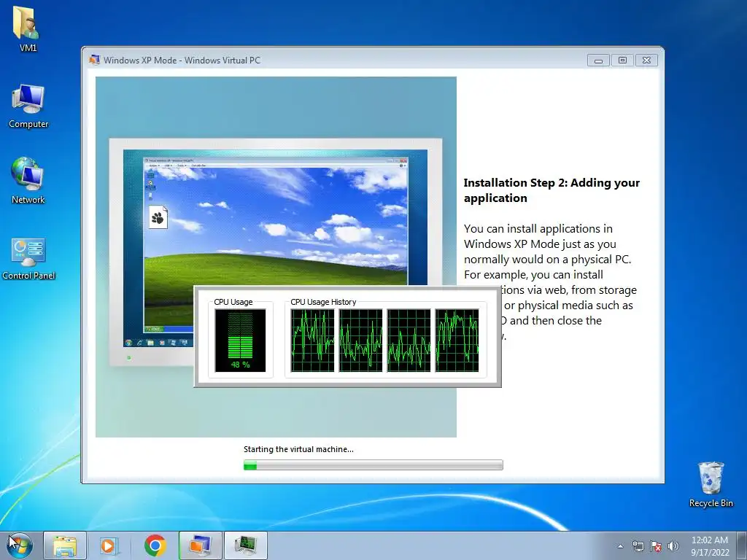Open the network status tray icon
Viewport: 747px width, 560px height.
tap(638, 546)
